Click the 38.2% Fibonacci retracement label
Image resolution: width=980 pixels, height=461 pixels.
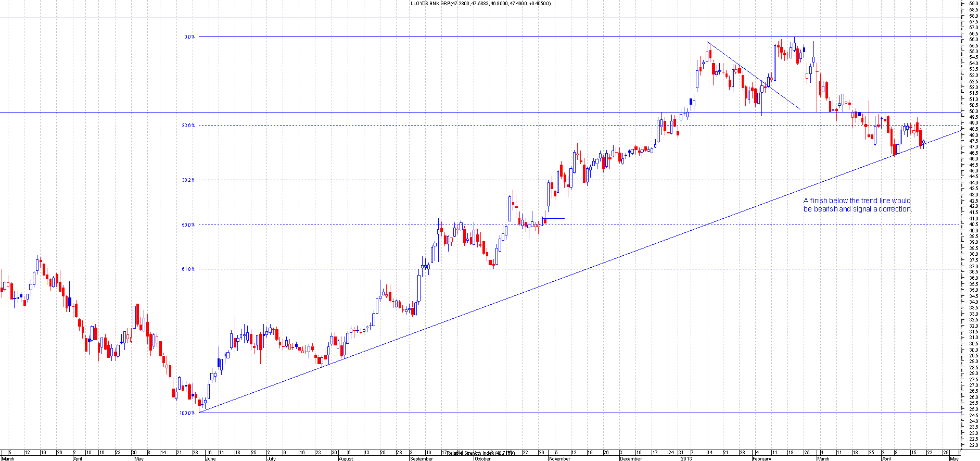tap(188, 180)
